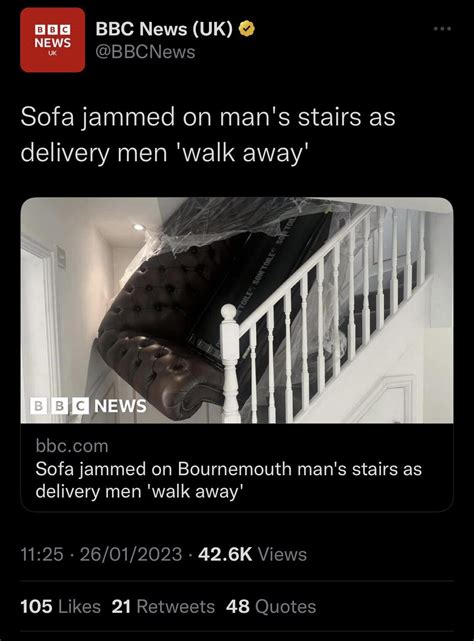Open the @BBCNews handle
The image size is (474, 641).
tap(145, 52)
